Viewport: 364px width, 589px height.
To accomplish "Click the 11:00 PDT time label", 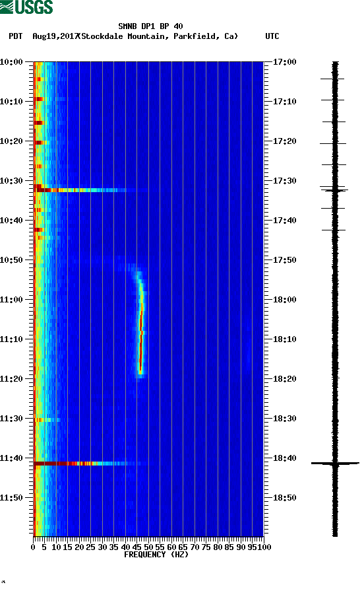I will (x=11, y=299).
